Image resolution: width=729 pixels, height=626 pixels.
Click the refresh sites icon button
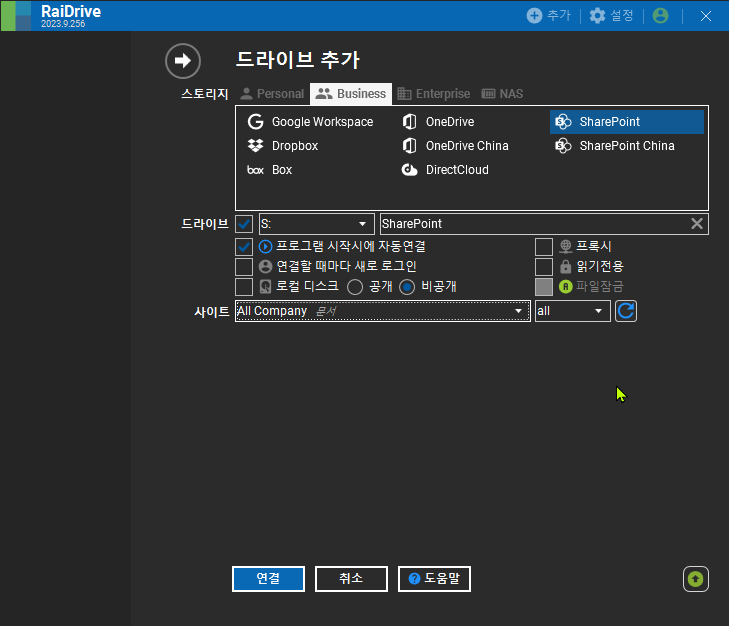626,311
